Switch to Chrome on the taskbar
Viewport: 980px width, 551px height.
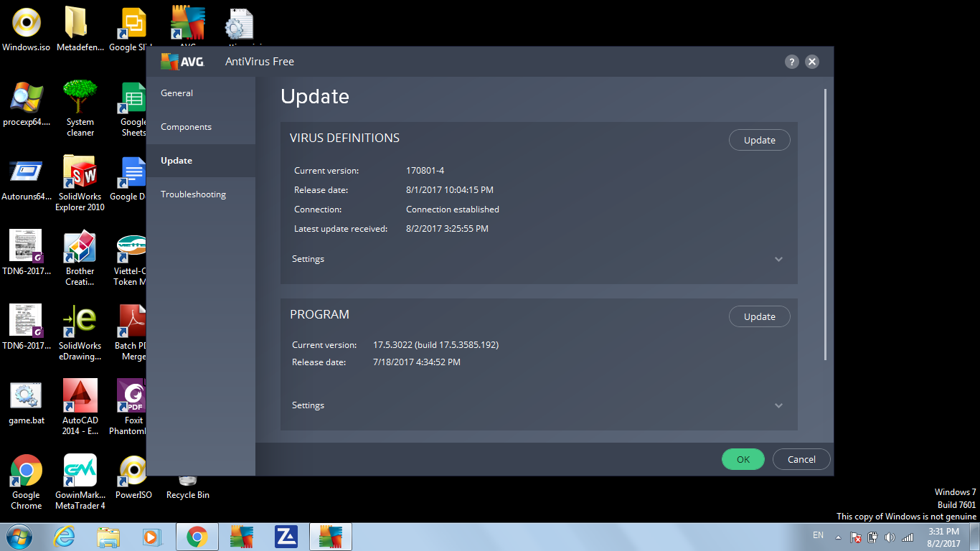point(197,537)
